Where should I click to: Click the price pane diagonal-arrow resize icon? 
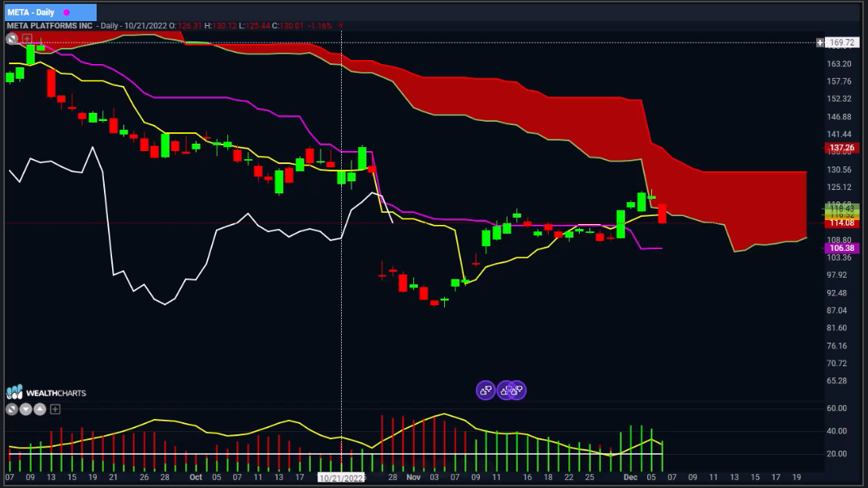tap(11, 39)
